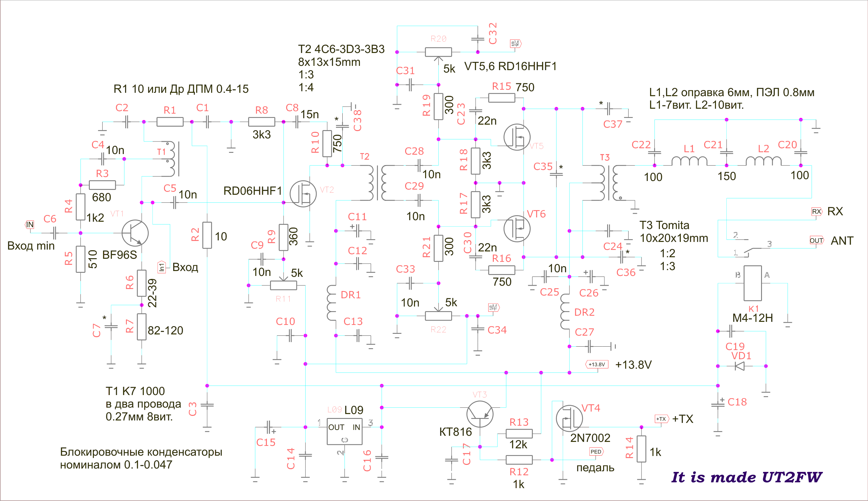The image size is (868, 501).
Task: Click the VT5 MOSFET symbol
Action: (517, 137)
